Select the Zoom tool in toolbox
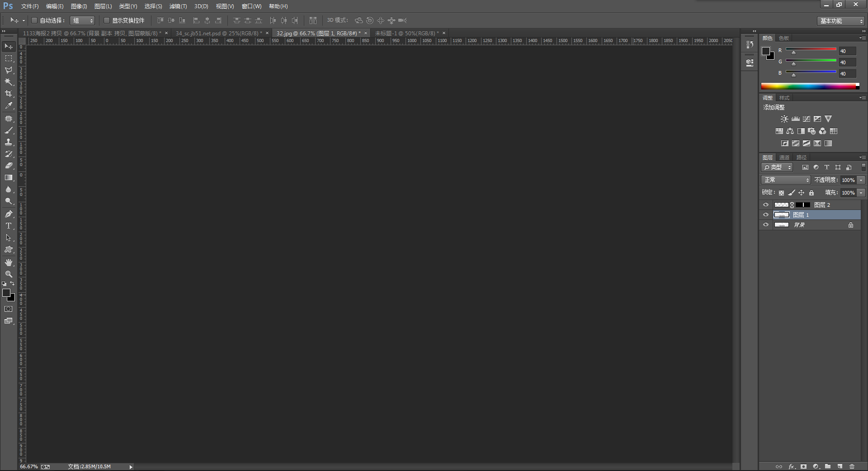The height and width of the screenshot is (471, 868). 9,274
